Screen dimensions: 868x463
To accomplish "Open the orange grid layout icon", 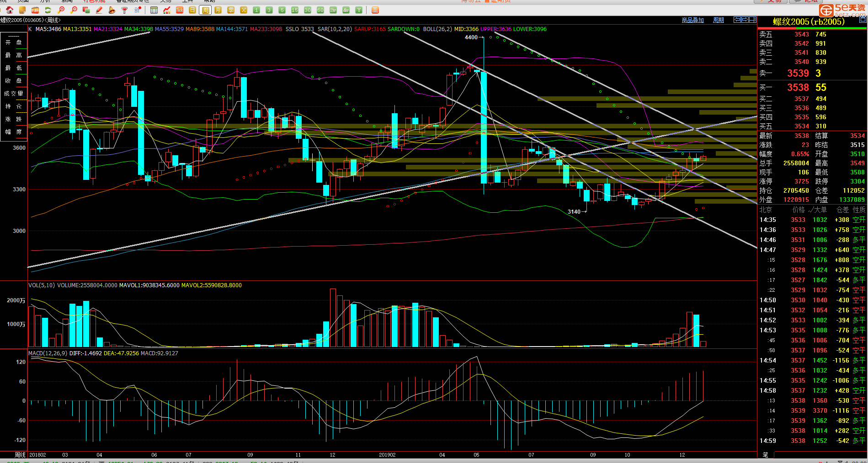I will (x=375, y=10).
